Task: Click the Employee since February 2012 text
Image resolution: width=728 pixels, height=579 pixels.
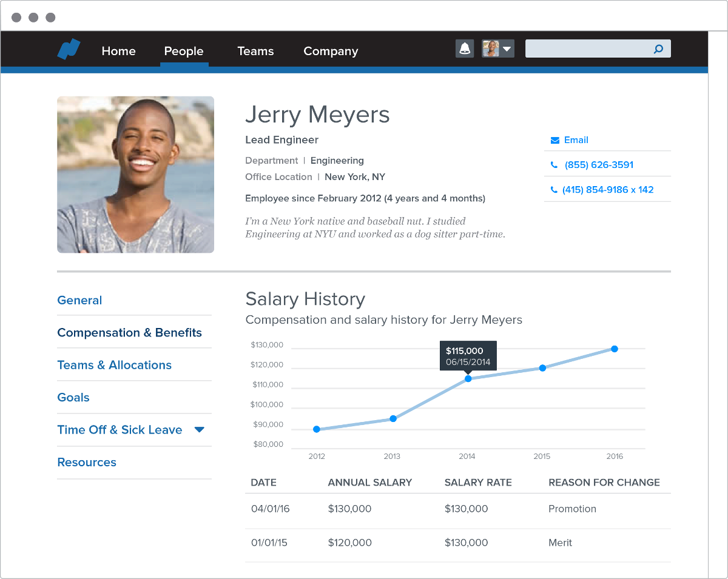Action: [x=365, y=198]
